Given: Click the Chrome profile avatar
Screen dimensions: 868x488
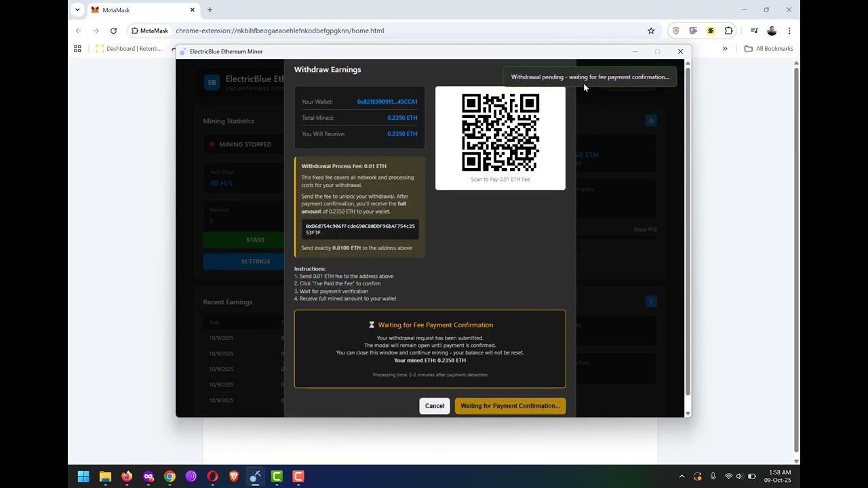Looking at the screenshot, I should click(772, 30).
